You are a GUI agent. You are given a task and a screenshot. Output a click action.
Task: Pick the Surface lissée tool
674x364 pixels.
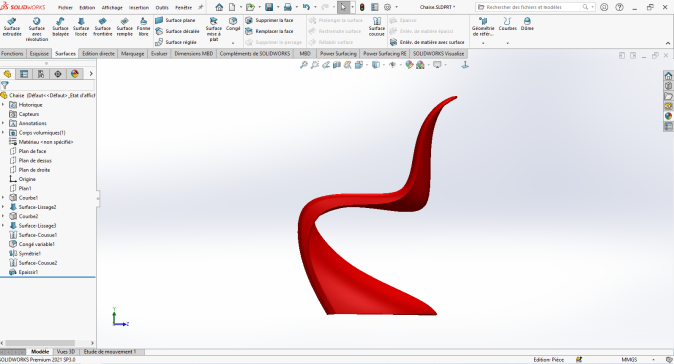[x=81, y=27]
